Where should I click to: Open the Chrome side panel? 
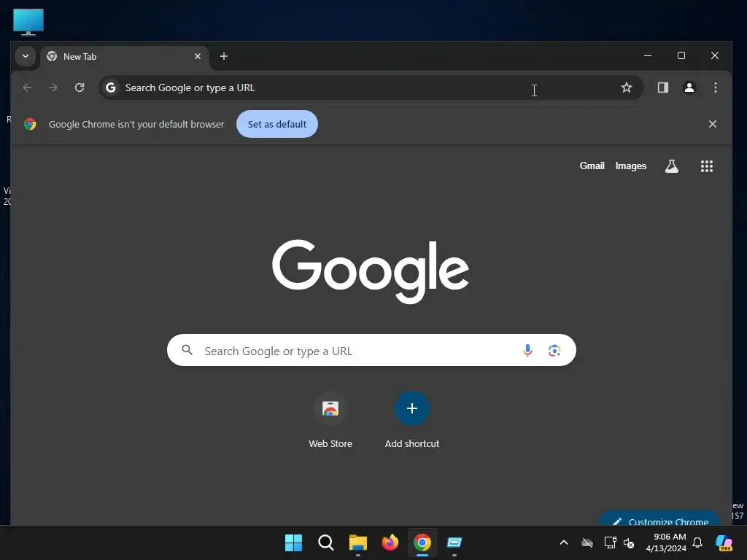(x=662, y=87)
